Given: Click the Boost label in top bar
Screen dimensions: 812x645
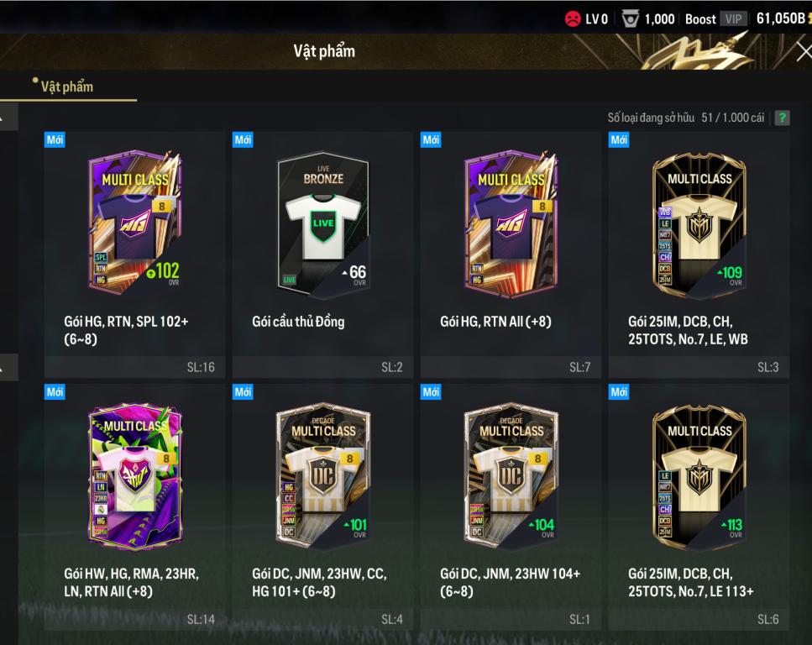Looking at the screenshot, I should [700, 19].
